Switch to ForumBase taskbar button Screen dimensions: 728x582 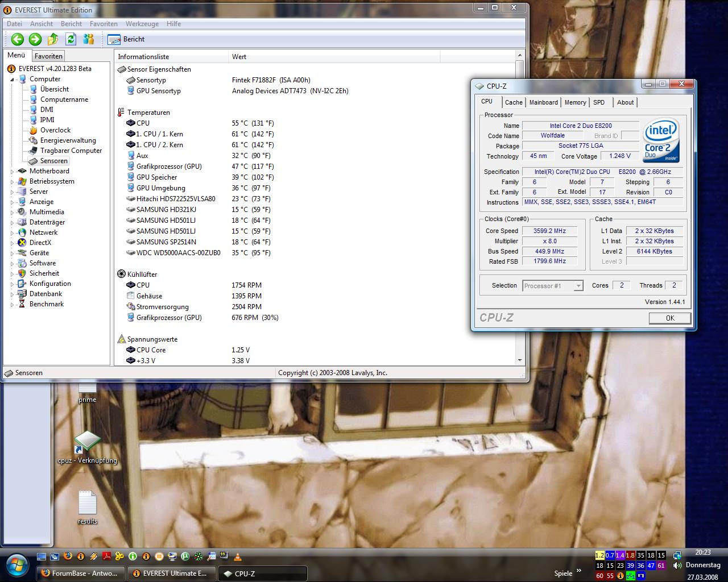pos(80,573)
